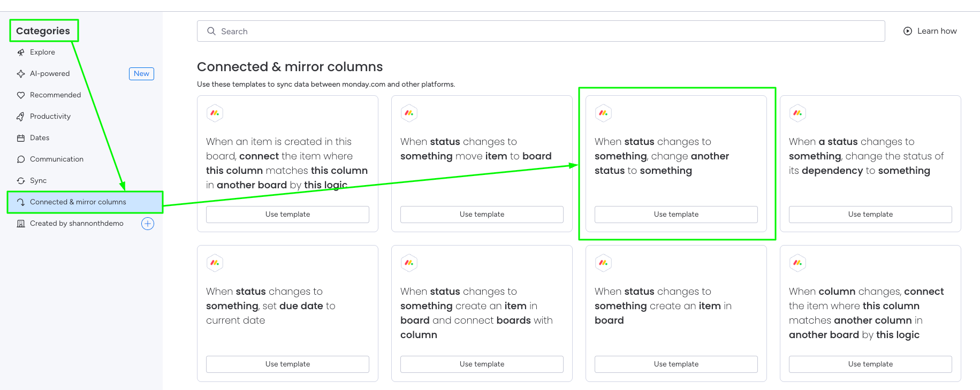Click the play icon beside Learn how
This screenshot has height=390, width=980.
pos(908,31)
